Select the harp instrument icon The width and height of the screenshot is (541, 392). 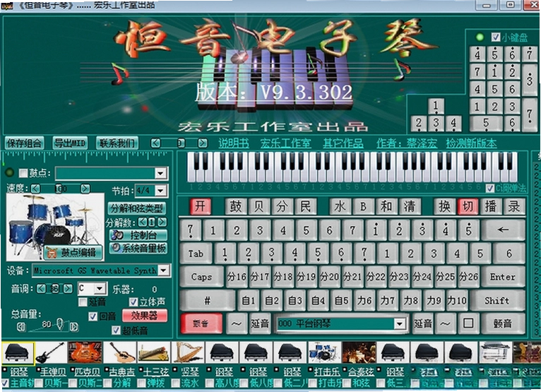tap(187, 352)
